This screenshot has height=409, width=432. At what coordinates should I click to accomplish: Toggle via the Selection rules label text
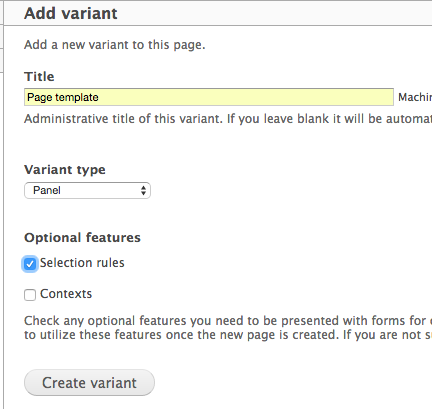[82, 263]
